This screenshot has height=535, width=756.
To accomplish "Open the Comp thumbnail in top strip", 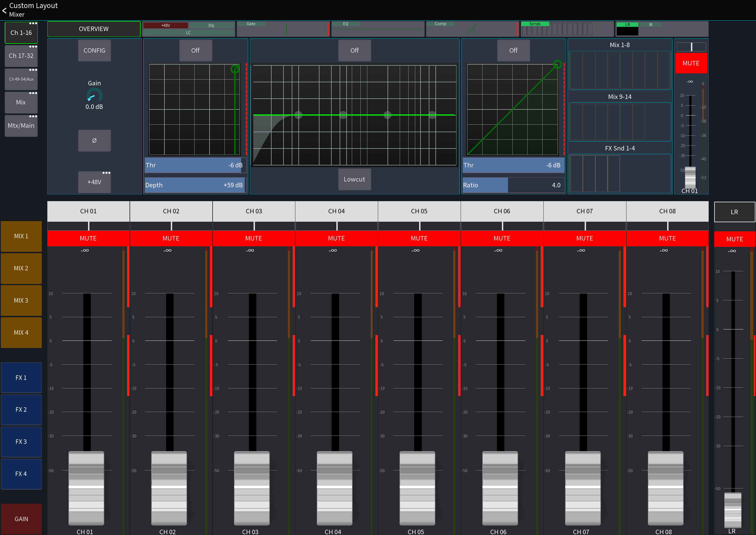I will (472, 29).
